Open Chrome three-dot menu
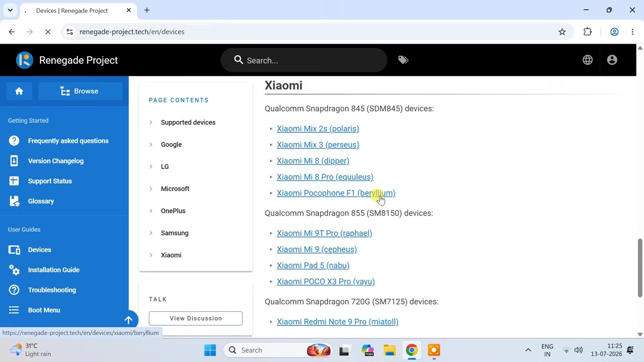Screen dimensions: 644x362 pyautogui.click(x=632, y=32)
